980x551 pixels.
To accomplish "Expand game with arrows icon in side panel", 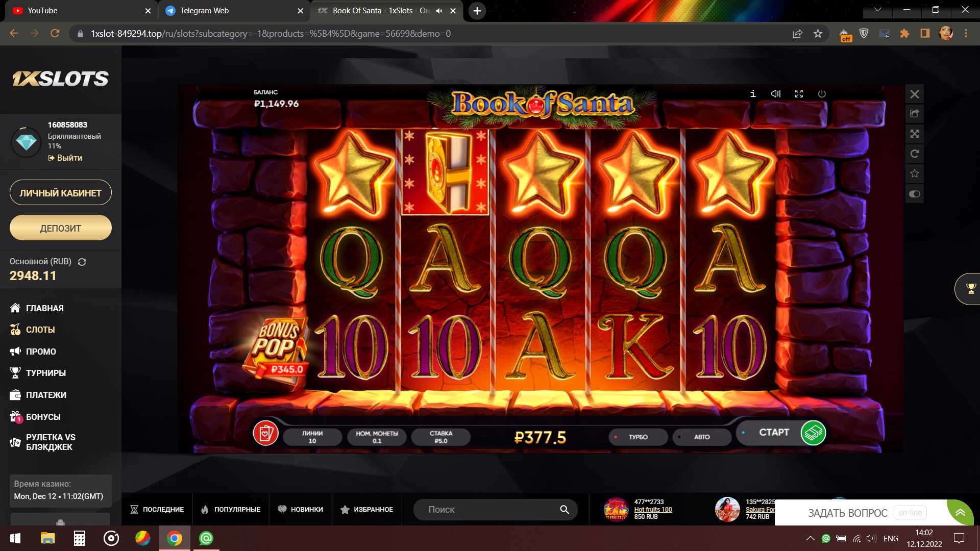I will 915,134.
